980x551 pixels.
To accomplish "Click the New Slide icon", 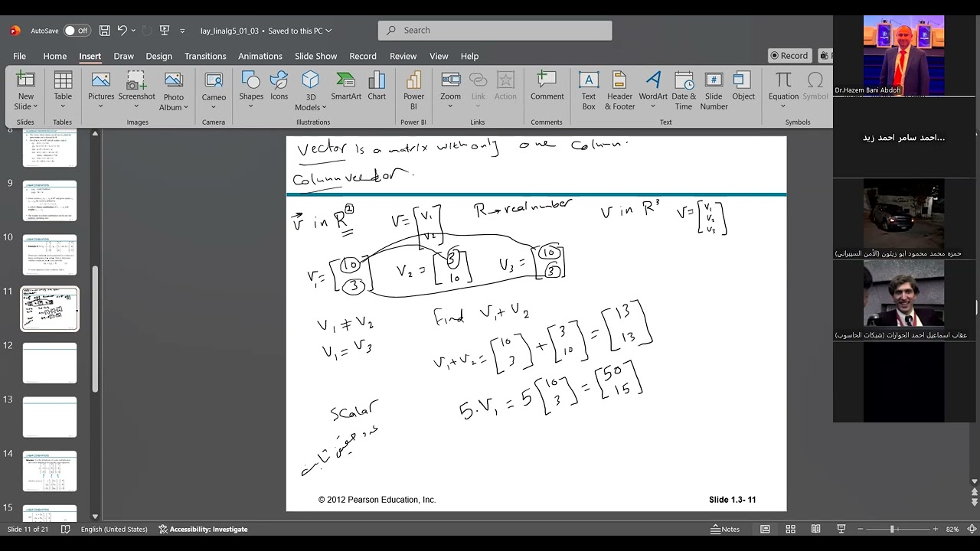I will 26,80.
